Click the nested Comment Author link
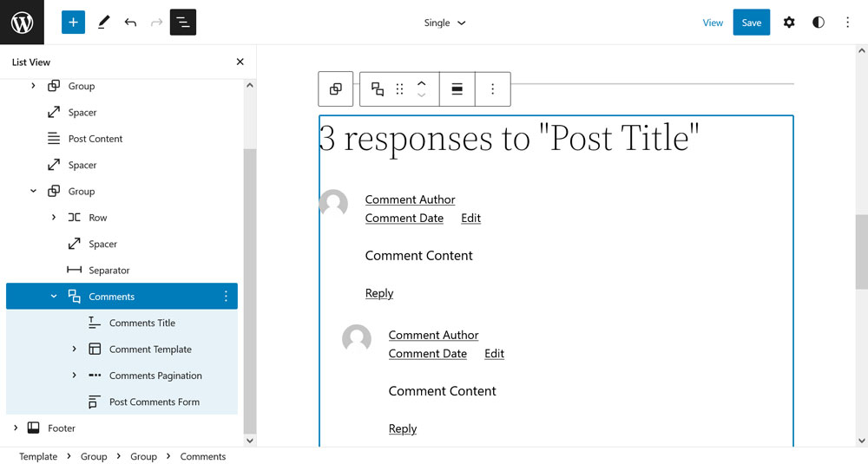 (433, 335)
